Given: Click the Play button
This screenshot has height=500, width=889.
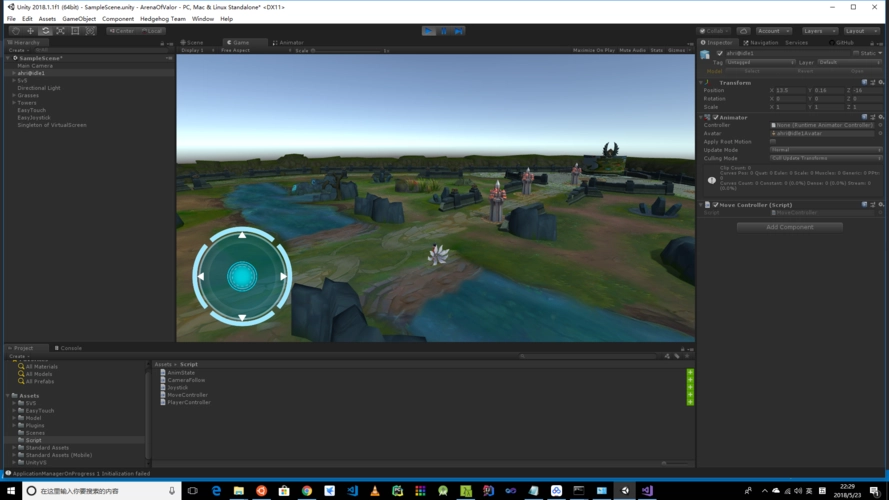Looking at the screenshot, I should click(429, 31).
